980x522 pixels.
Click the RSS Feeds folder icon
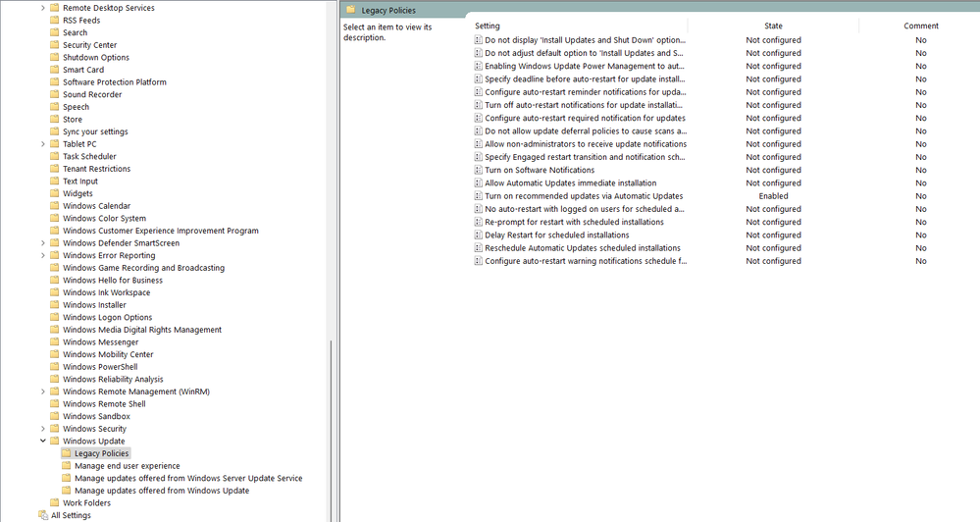coord(54,20)
